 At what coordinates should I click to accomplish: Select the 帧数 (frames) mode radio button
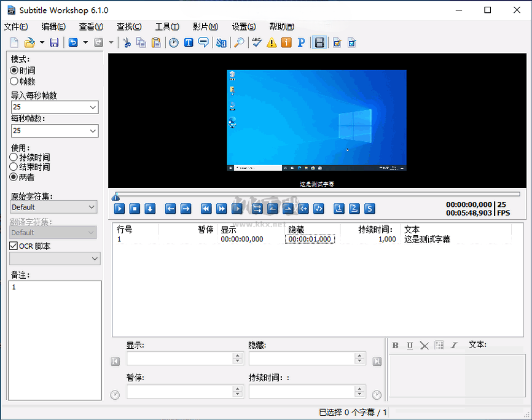(14, 81)
